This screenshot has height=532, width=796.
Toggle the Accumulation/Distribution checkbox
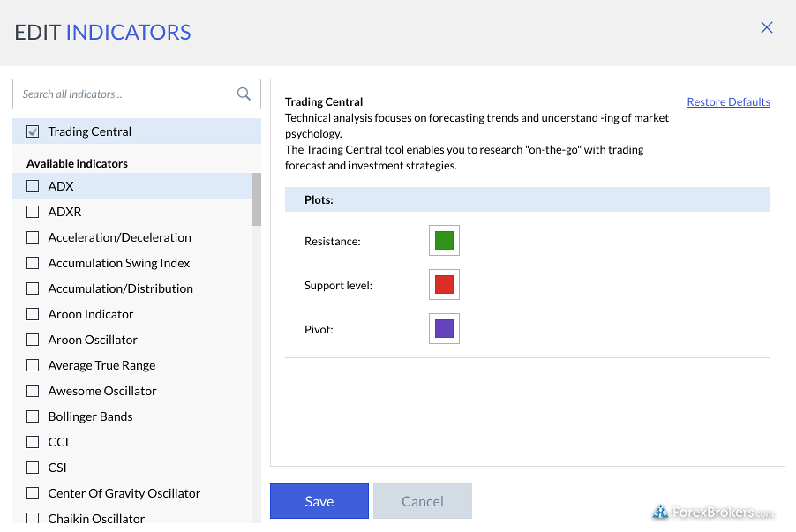point(33,288)
